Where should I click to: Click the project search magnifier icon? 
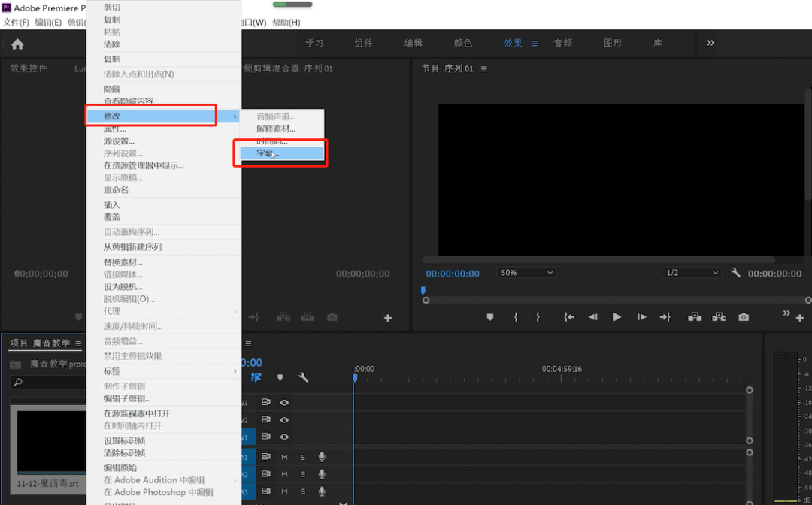(18, 383)
